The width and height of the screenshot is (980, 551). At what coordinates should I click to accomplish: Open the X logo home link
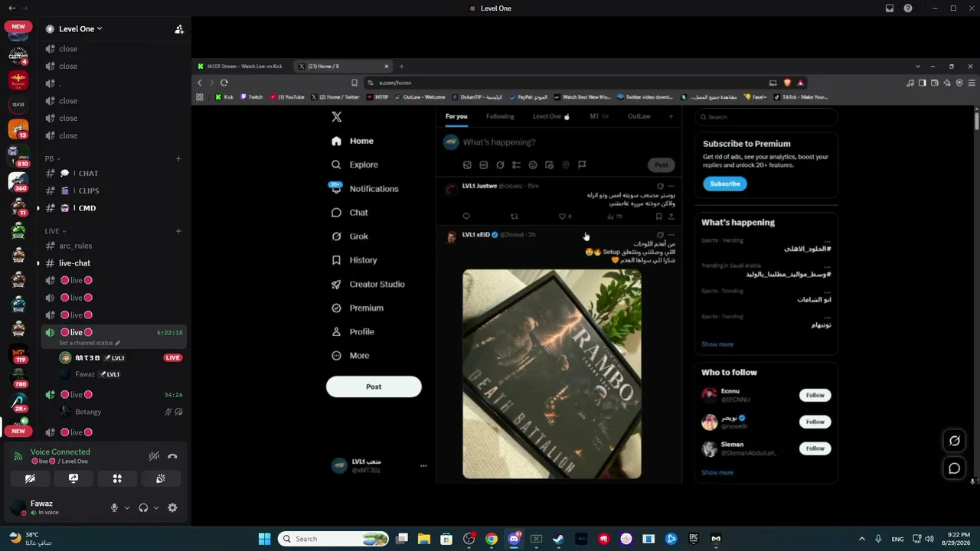[x=336, y=117]
